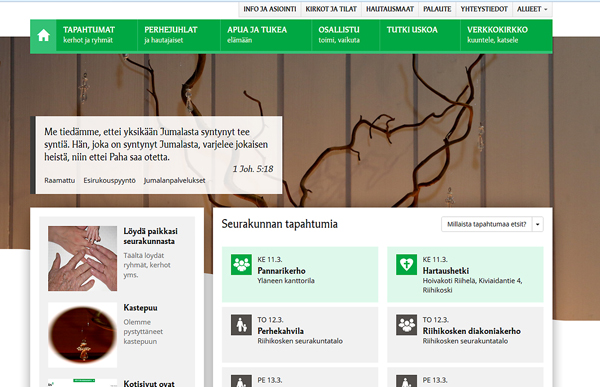Click the Pannarikerho group icon

(241, 265)
